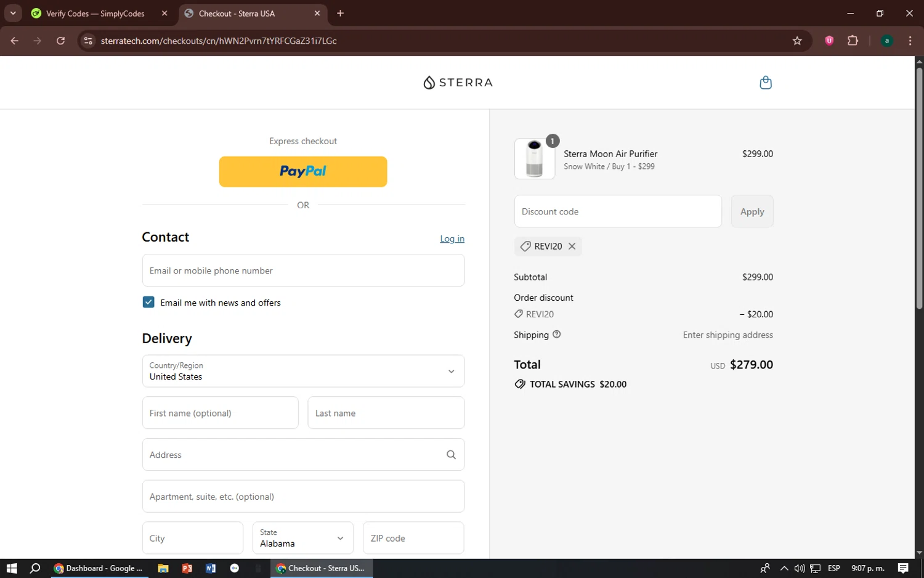Go back to the previous page
This screenshot has width=924, height=578.
tap(15, 41)
